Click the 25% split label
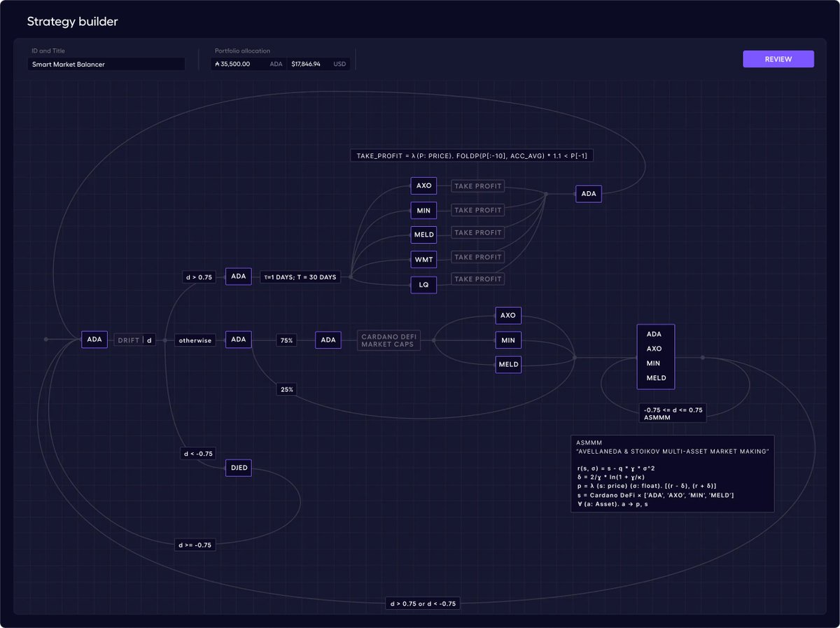The width and height of the screenshot is (840, 628). (286, 389)
